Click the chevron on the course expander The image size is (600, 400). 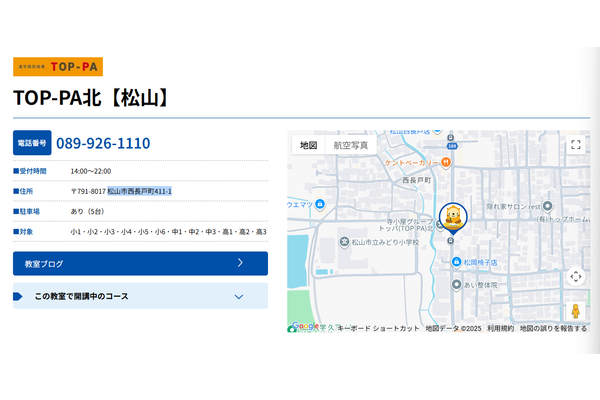(x=239, y=297)
